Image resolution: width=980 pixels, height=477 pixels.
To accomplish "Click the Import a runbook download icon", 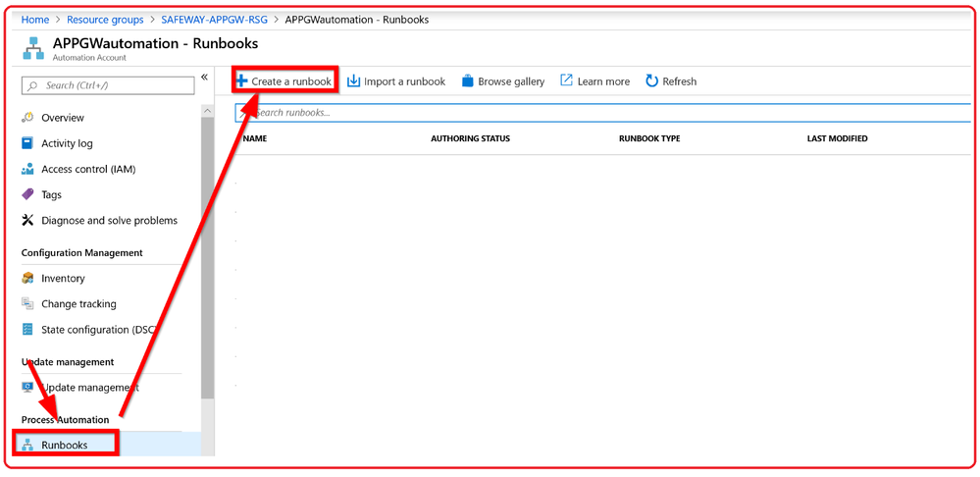I will (354, 81).
